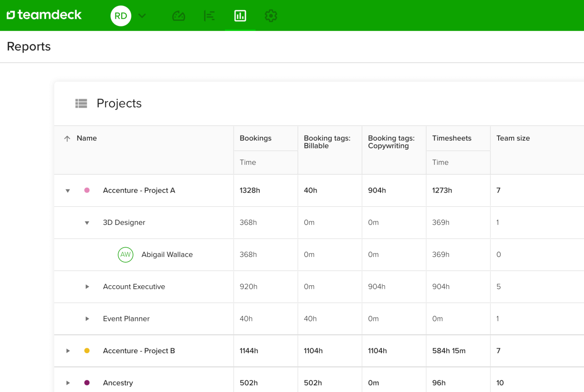Click the Projects table grid icon
This screenshot has width=584, height=392.
tap(81, 104)
